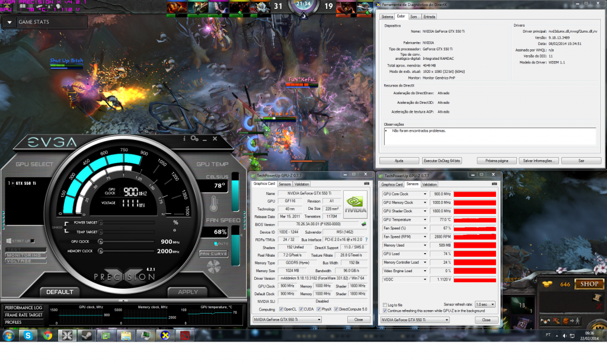Click Salvar Informações button in DirectX diagnostic

(539, 161)
